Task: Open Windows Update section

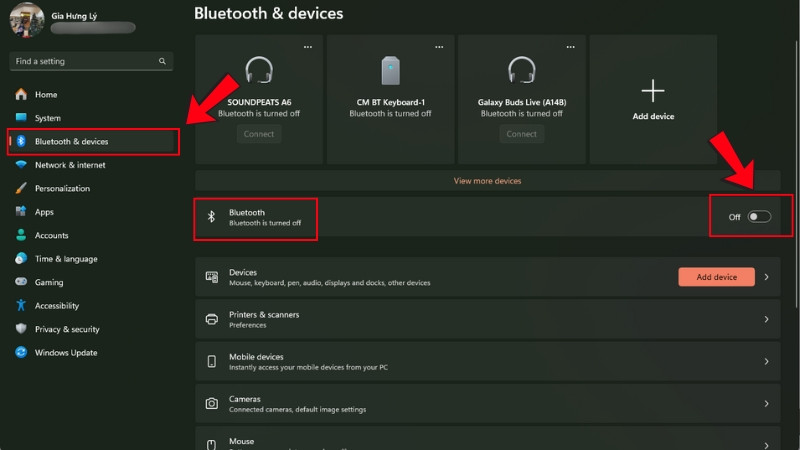Action: (x=91, y=353)
